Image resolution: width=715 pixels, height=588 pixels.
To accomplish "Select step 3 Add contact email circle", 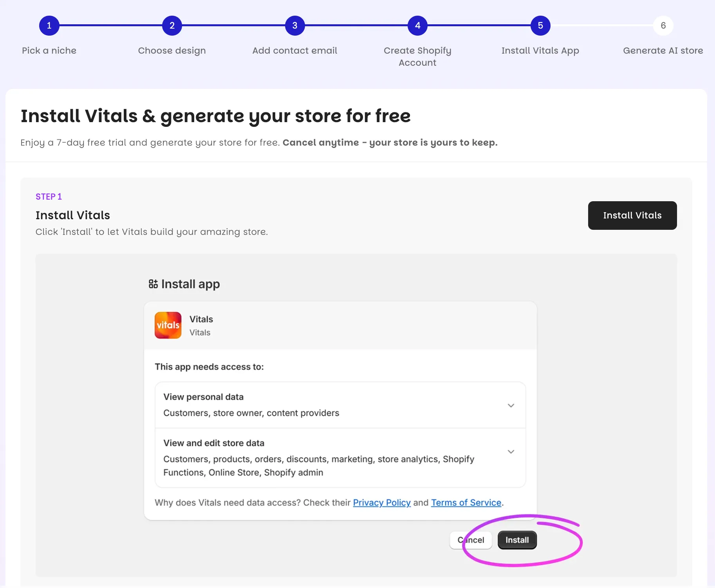I will click(295, 25).
